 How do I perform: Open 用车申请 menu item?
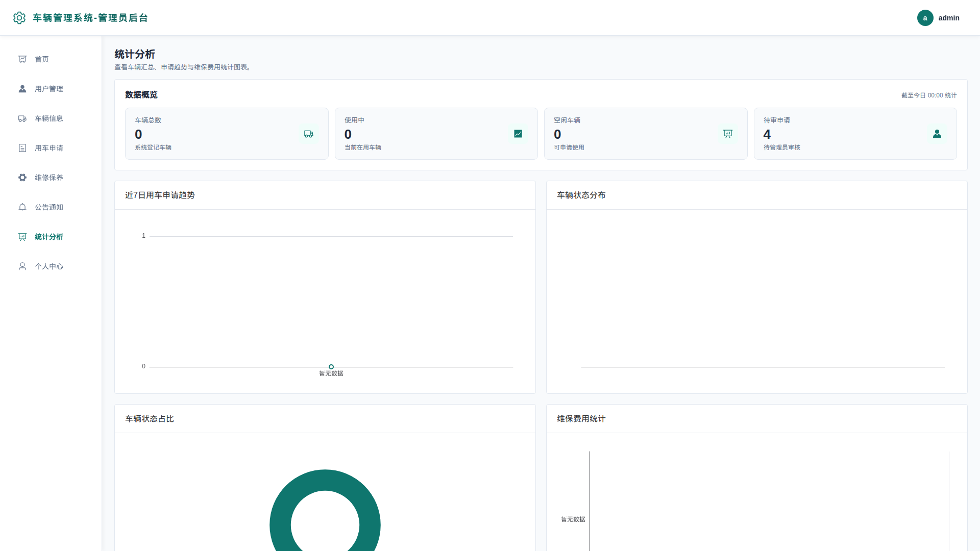tap(51, 148)
